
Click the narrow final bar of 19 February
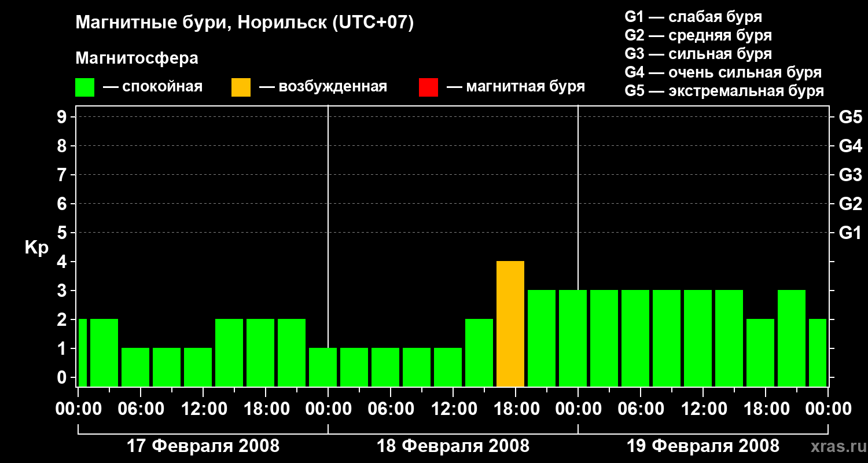[818, 352]
